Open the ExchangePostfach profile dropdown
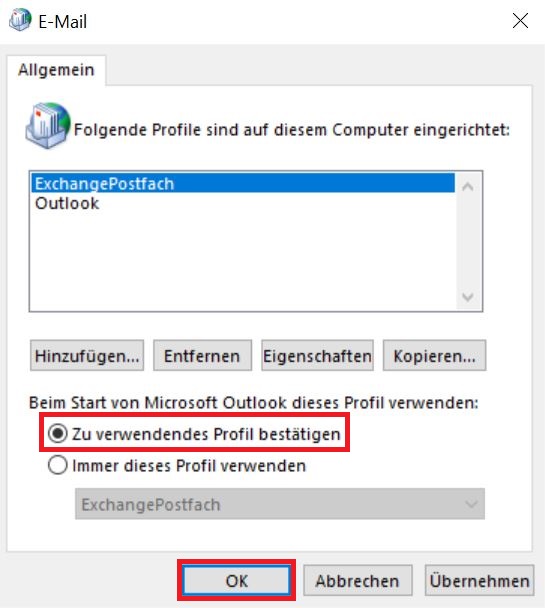This screenshot has width=545, height=608. [x=280, y=504]
